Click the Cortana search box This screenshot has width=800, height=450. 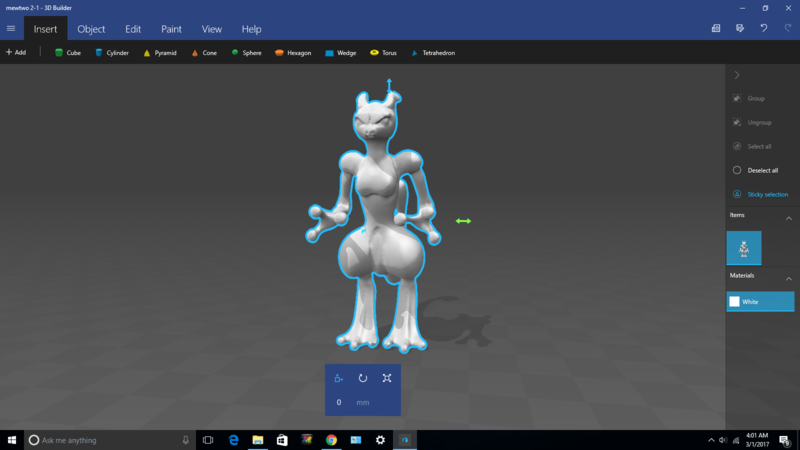tap(110, 440)
